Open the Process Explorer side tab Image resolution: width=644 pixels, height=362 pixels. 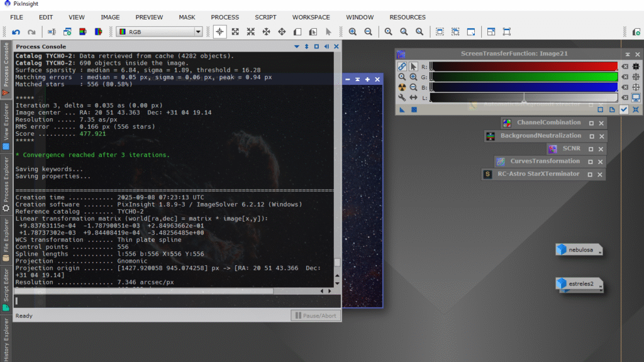[x=6, y=185]
